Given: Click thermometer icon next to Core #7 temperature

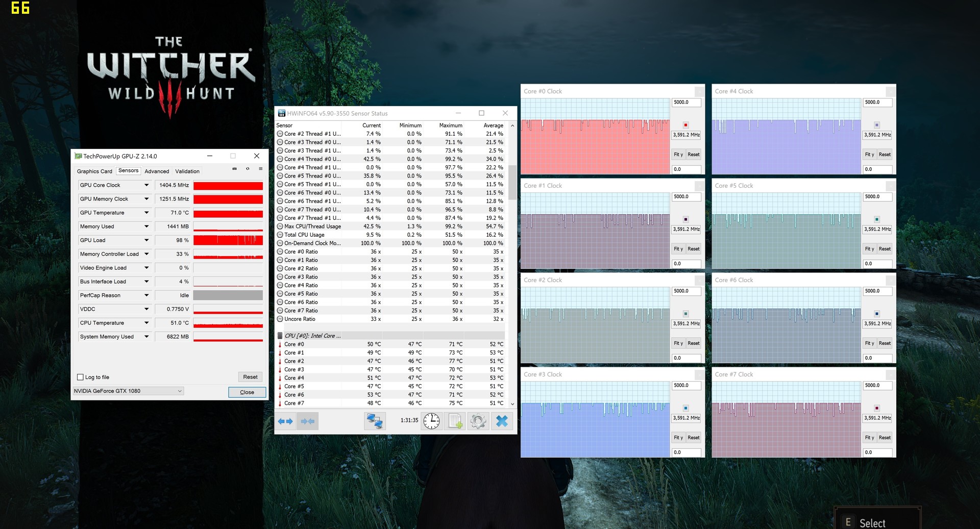Looking at the screenshot, I should 280,404.
